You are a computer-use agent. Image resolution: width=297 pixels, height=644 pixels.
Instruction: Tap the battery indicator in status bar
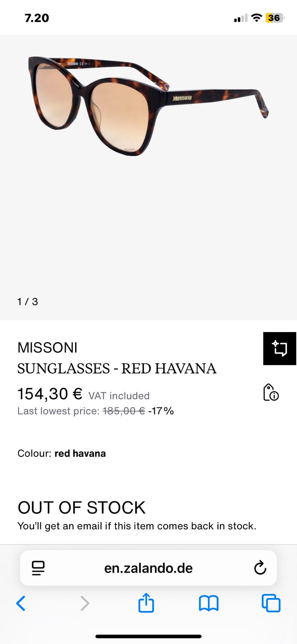[x=274, y=18]
